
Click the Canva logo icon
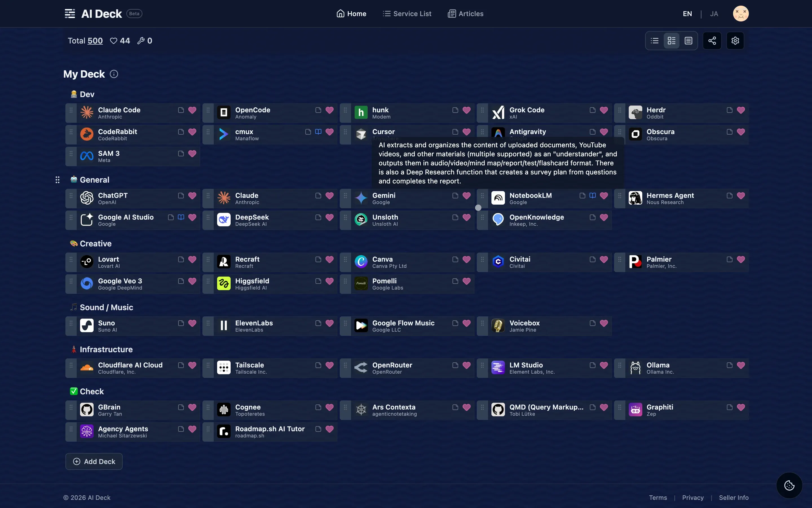[x=361, y=262]
